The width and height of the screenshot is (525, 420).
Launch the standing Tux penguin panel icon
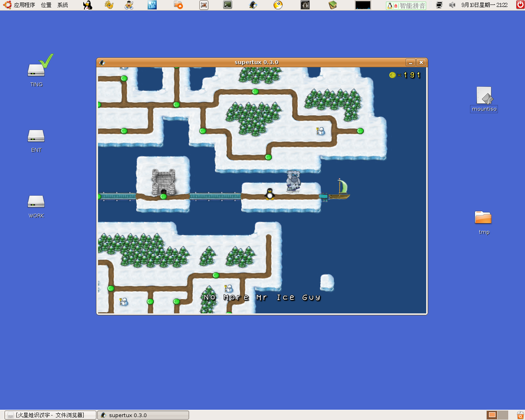(87, 5)
